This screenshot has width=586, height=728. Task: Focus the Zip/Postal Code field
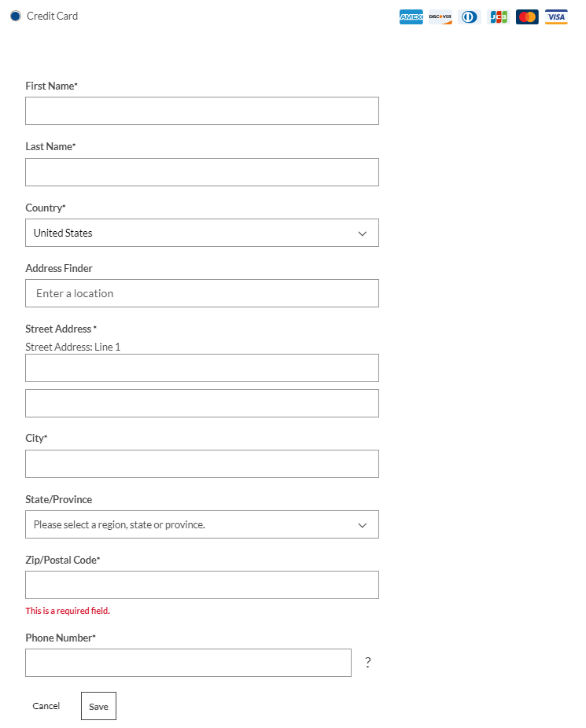tap(202, 585)
